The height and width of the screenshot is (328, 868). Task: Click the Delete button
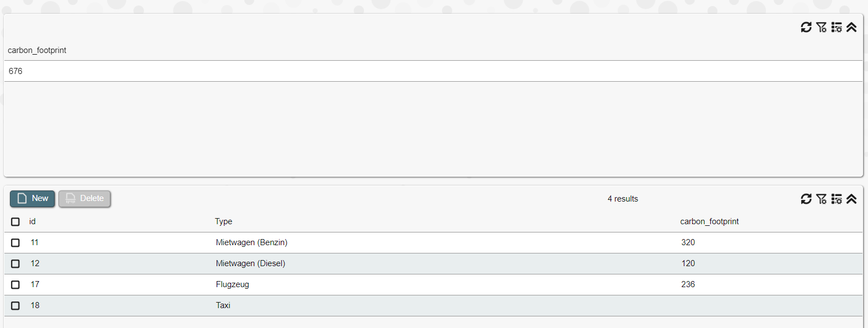[x=85, y=198]
